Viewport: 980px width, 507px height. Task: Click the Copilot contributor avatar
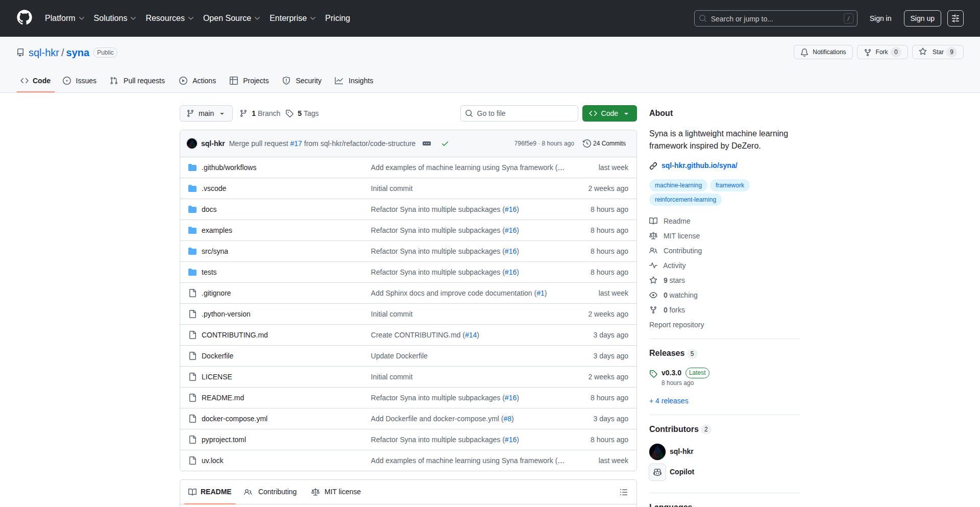coord(657,472)
